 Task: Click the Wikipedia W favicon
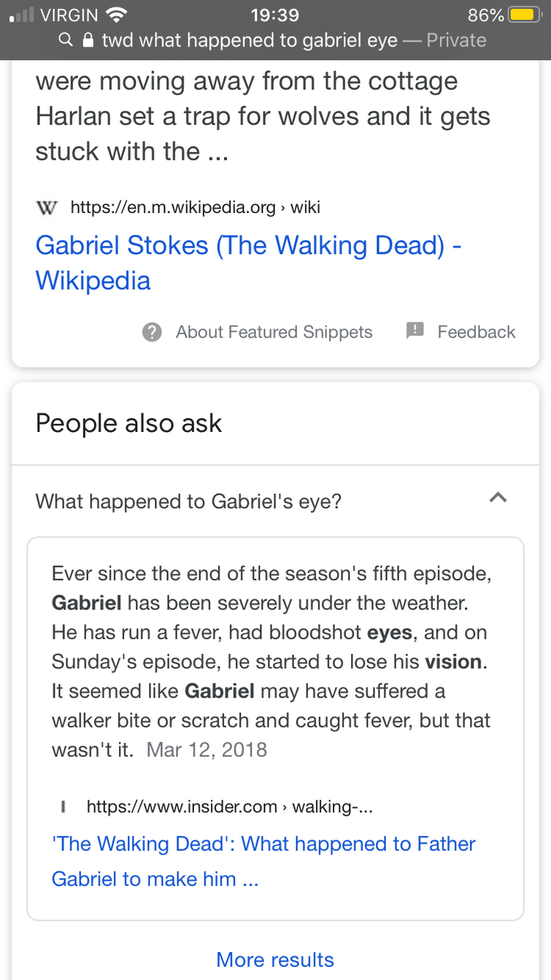(46, 207)
